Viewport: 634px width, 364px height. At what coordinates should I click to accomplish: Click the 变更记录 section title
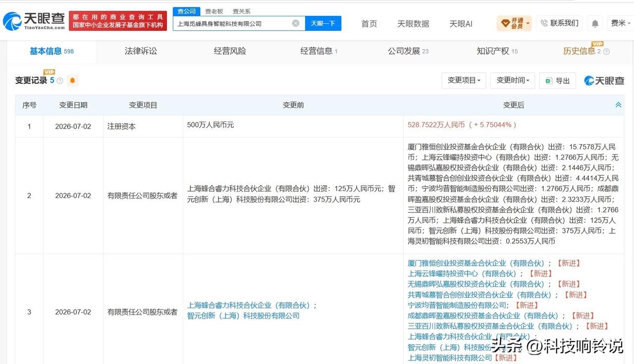point(31,81)
